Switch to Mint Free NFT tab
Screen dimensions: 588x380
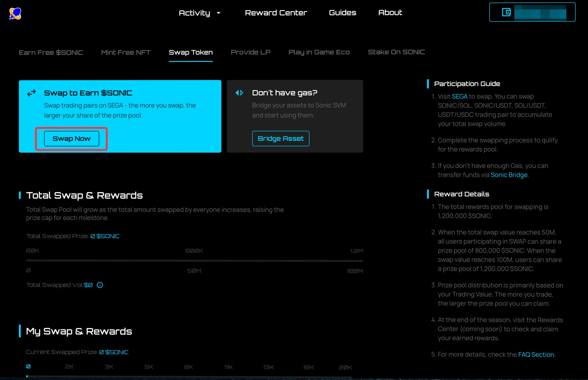pos(126,52)
